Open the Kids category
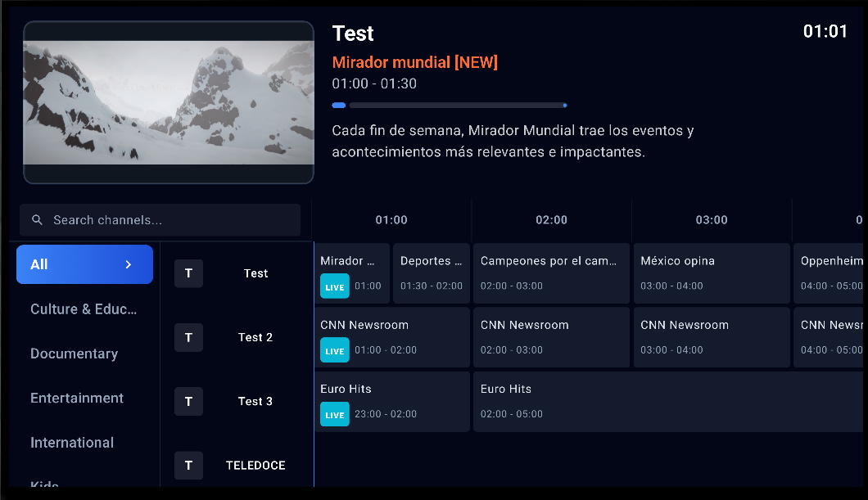This screenshot has width=868, height=500. coord(44,484)
